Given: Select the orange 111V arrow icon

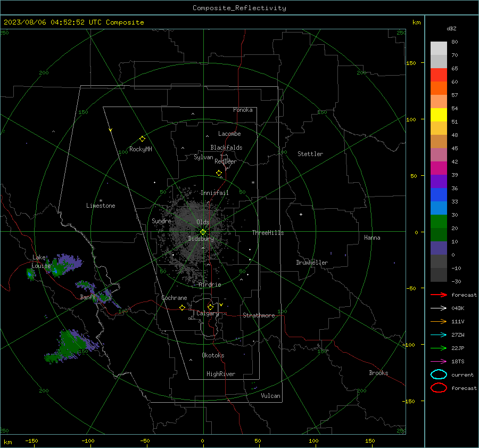Looking at the screenshot, I should 439,321.
